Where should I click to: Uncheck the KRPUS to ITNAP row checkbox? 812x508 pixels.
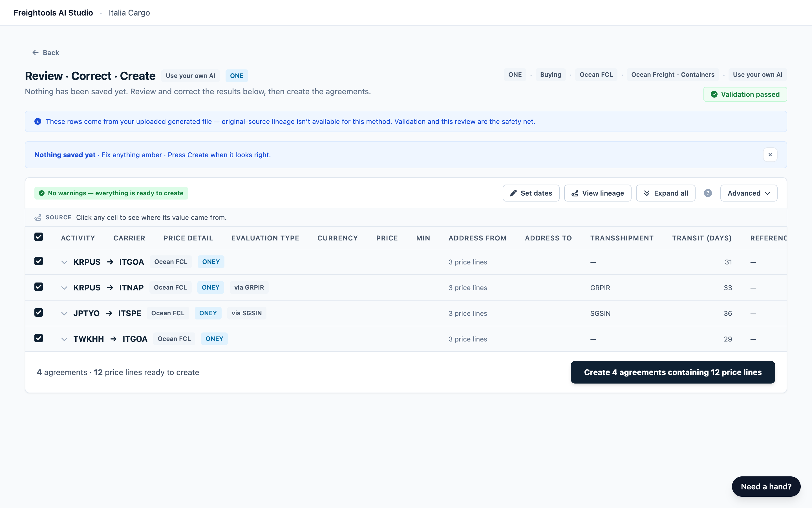click(39, 286)
